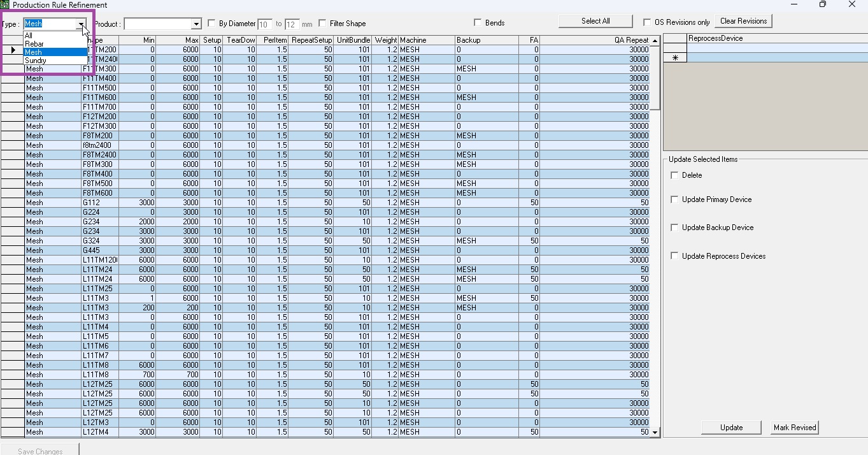Tick the Delete checkbox
This screenshot has height=455, width=868.
coord(675,175)
